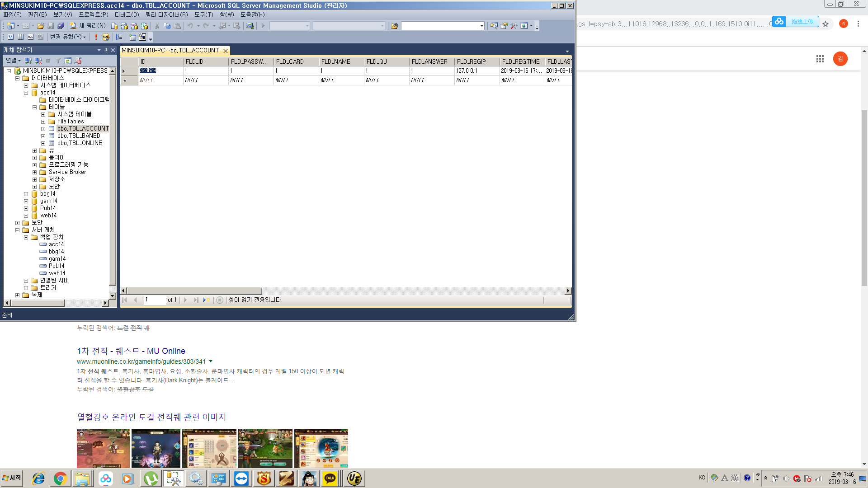Click the Save All toolbar icon

point(61,26)
